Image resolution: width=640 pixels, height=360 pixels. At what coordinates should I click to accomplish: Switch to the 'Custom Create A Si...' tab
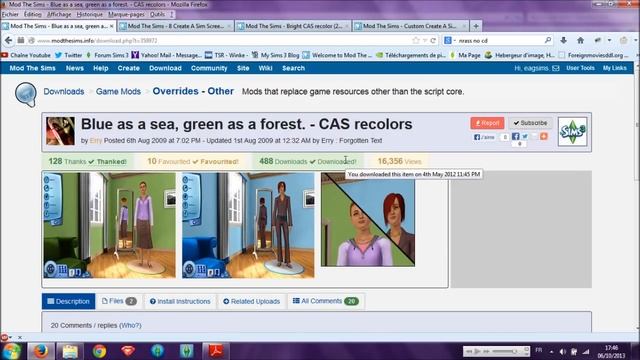411,26
